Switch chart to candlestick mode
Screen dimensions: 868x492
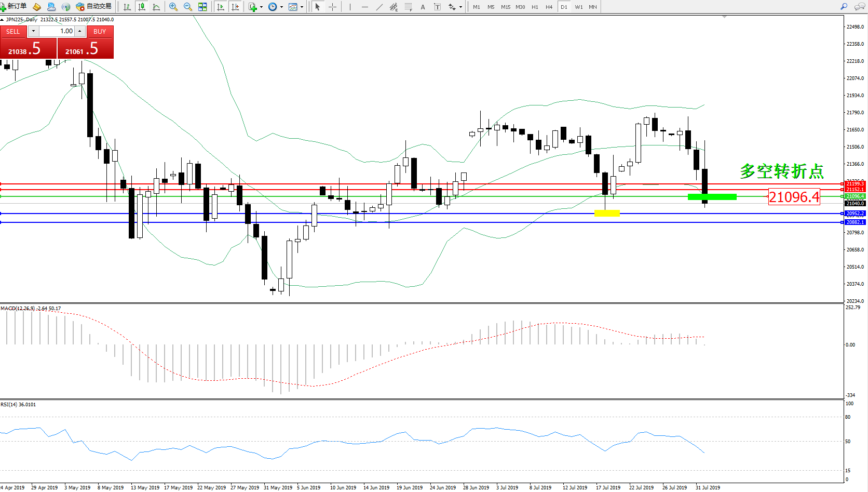141,7
